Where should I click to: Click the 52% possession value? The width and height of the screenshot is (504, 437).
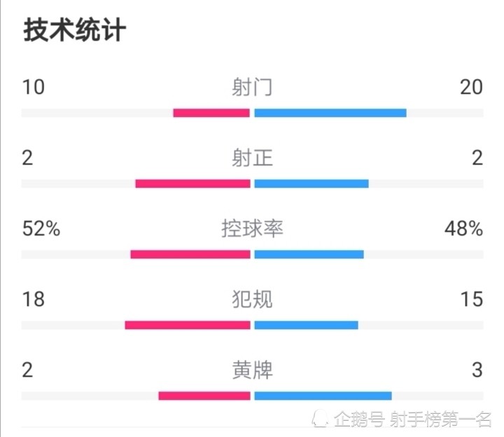pos(41,228)
